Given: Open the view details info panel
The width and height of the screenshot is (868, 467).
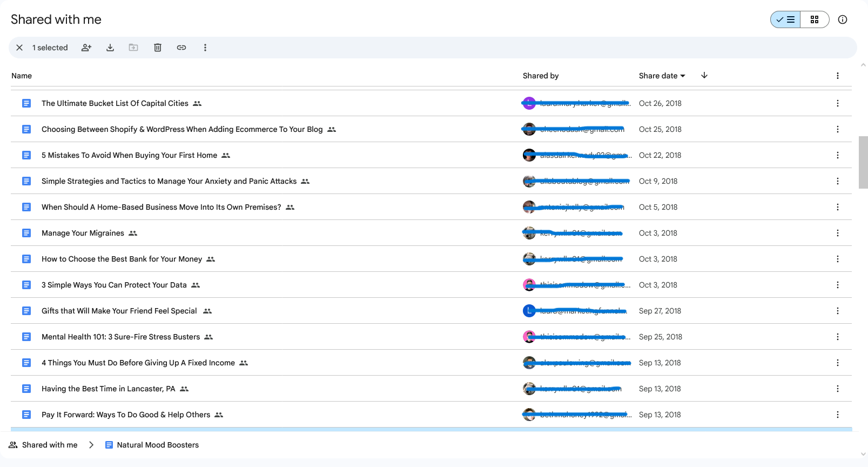Looking at the screenshot, I should 843,19.
